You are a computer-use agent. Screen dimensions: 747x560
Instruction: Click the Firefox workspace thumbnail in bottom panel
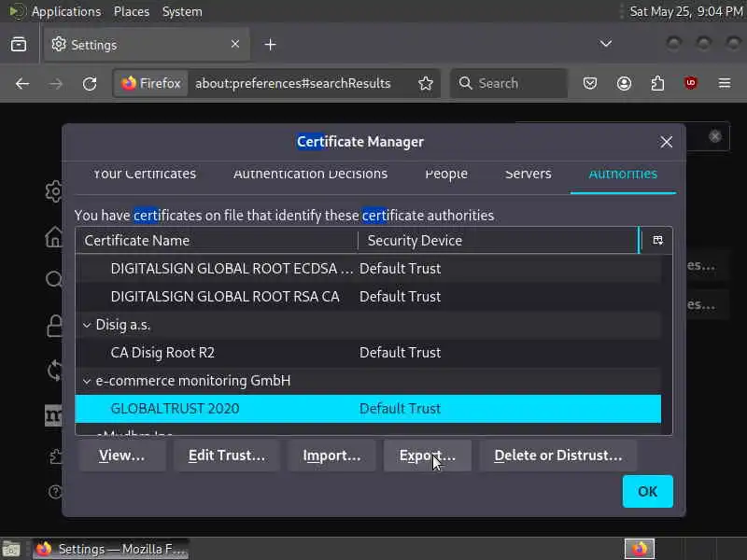point(640,549)
